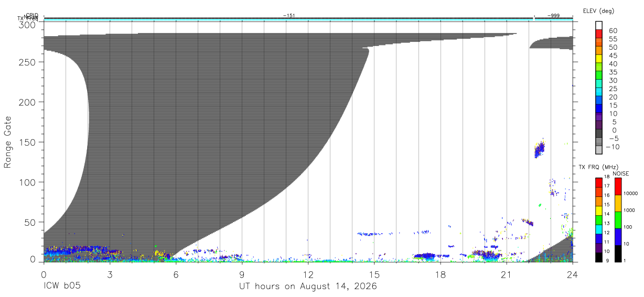644x297 pixels.
Task: Select the blue NOISE swatch between 100 and 10
Action: tap(618, 236)
